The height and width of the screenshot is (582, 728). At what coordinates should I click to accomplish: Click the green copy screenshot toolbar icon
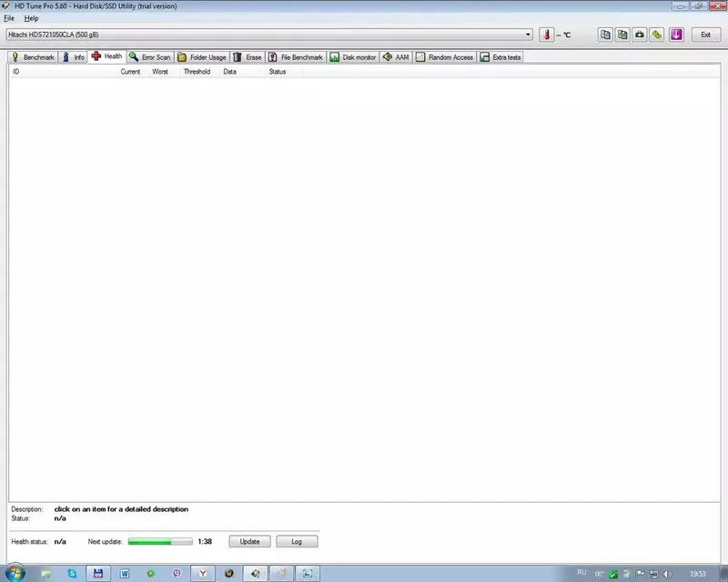pos(622,35)
